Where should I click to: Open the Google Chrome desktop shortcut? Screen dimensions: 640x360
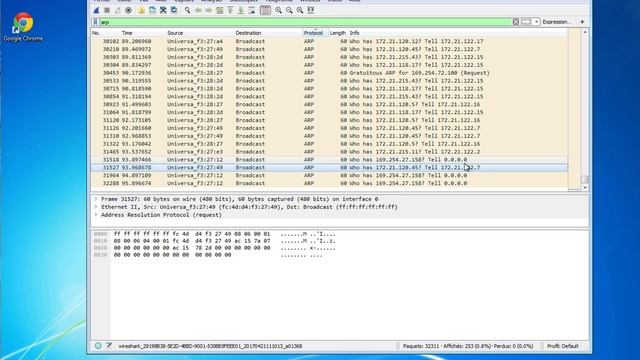[x=23, y=27]
